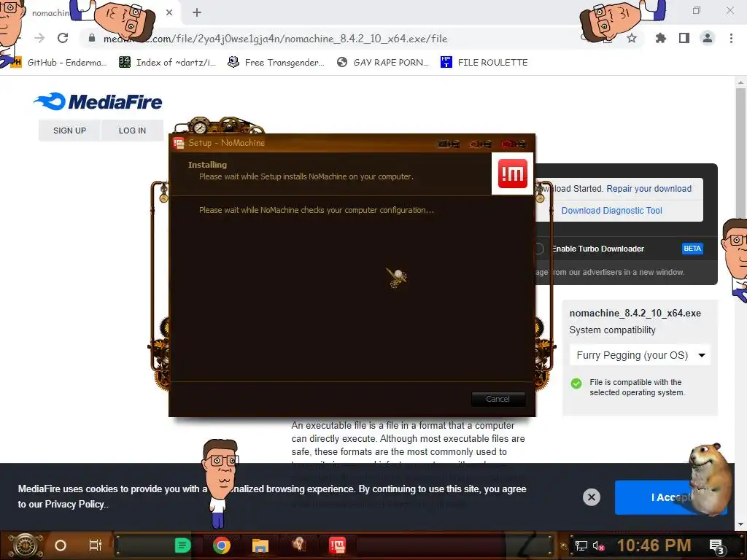This screenshot has height=560, width=747.
Task: Click the 10:46 PM clock
Action: [x=654, y=545]
